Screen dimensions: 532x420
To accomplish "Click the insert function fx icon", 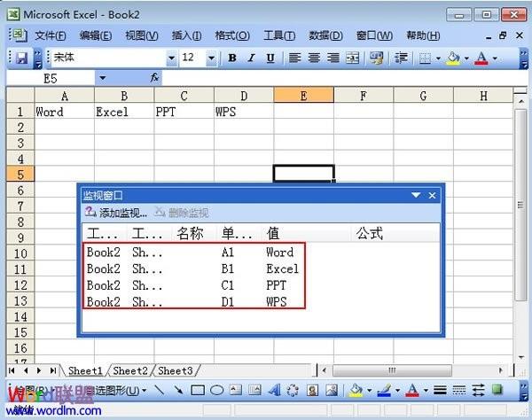I will coord(154,78).
